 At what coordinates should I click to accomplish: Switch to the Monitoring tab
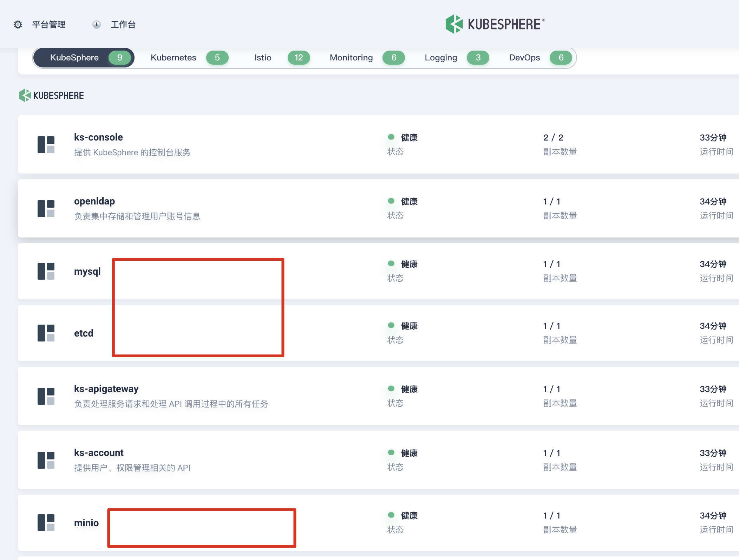(367, 58)
